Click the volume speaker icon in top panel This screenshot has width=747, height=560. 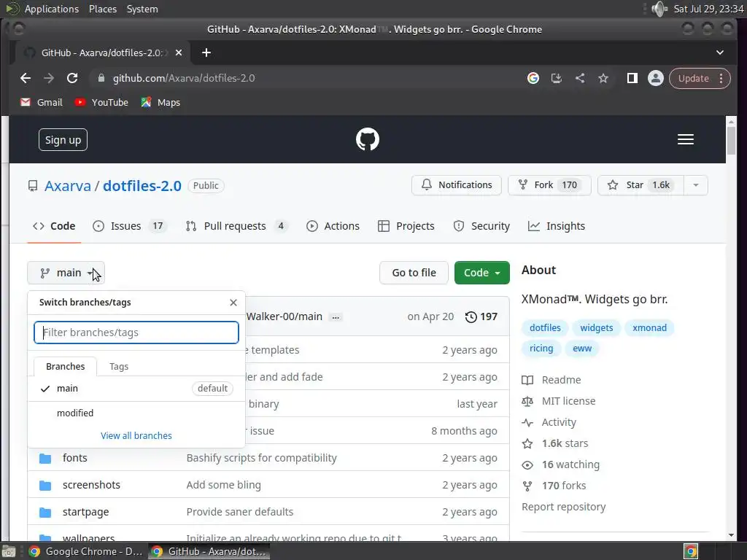pos(659,9)
